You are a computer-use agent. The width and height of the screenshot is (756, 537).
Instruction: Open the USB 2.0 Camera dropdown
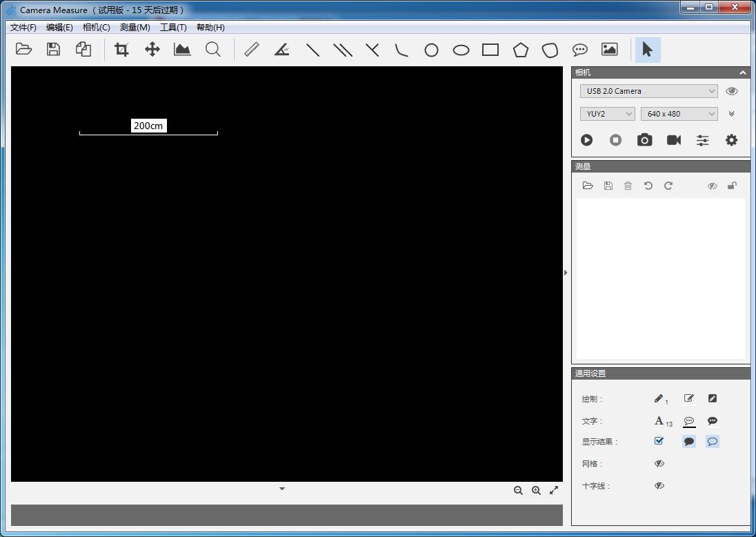click(x=648, y=91)
